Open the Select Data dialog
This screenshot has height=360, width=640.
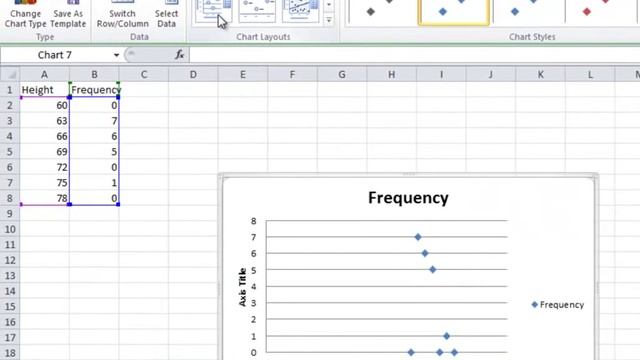pyautogui.click(x=167, y=14)
